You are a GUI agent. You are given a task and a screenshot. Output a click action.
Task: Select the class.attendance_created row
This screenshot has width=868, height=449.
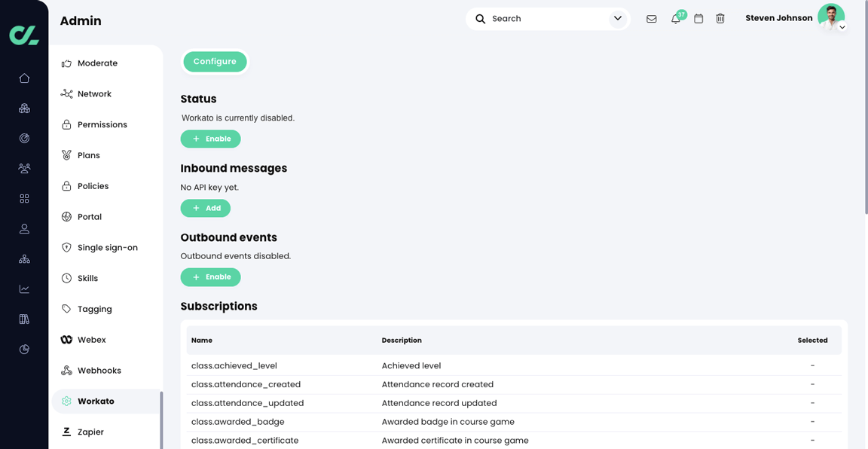(x=514, y=385)
